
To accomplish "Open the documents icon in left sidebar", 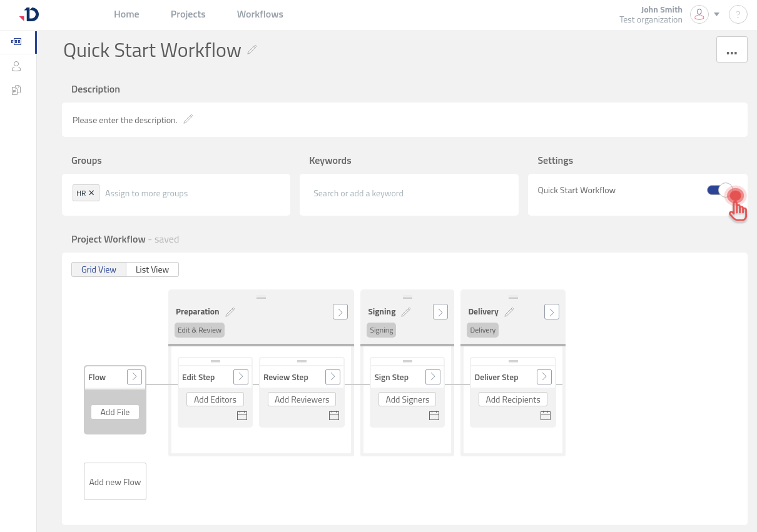I will [x=16, y=90].
